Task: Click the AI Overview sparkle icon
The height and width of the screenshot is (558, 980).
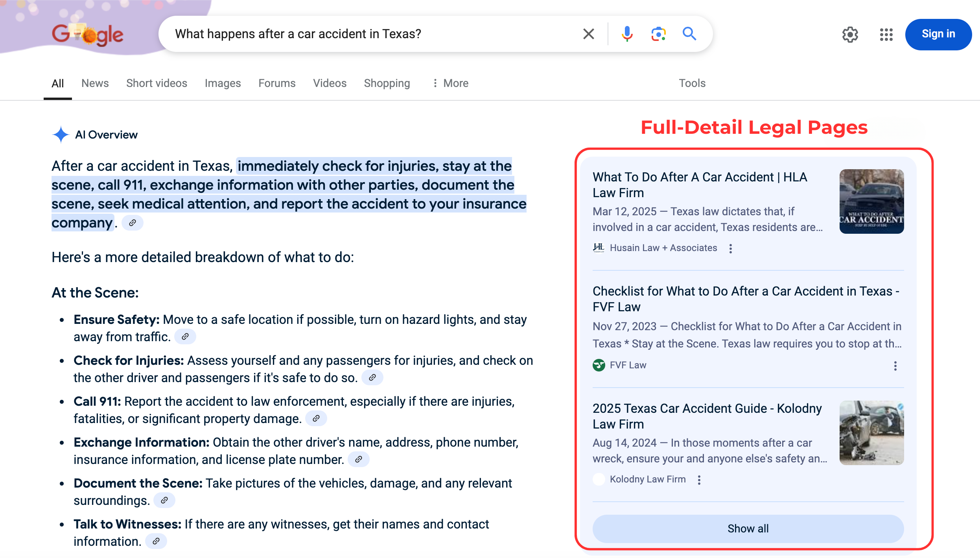Action: (x=61, y=135)
